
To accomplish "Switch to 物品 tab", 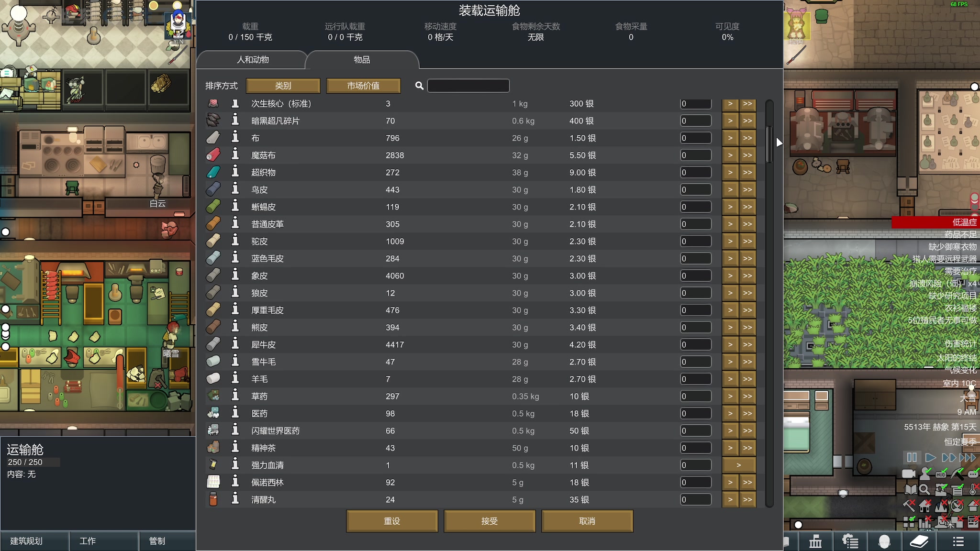I will [362, 59].
